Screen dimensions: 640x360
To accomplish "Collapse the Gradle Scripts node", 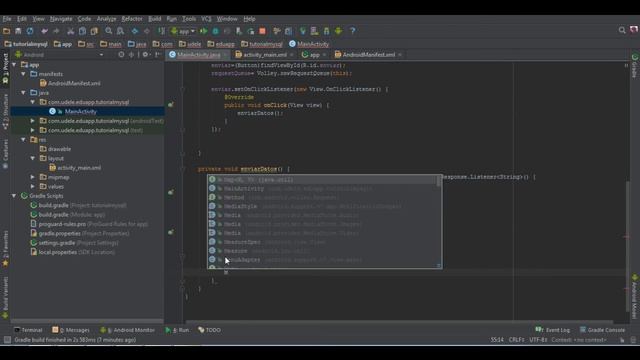I will [x=14, y=196].
